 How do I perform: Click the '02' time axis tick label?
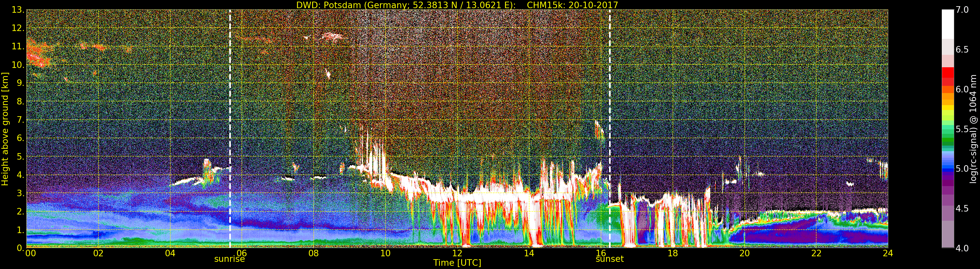(98, 253)
